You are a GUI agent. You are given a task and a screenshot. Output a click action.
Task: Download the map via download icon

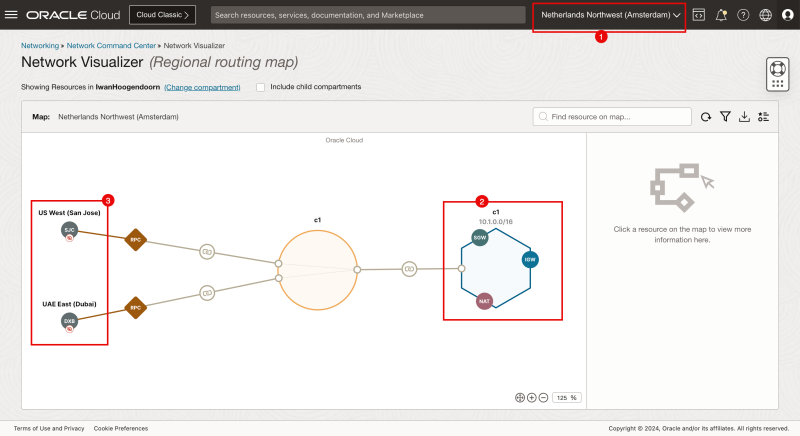[x=744, y=117]
